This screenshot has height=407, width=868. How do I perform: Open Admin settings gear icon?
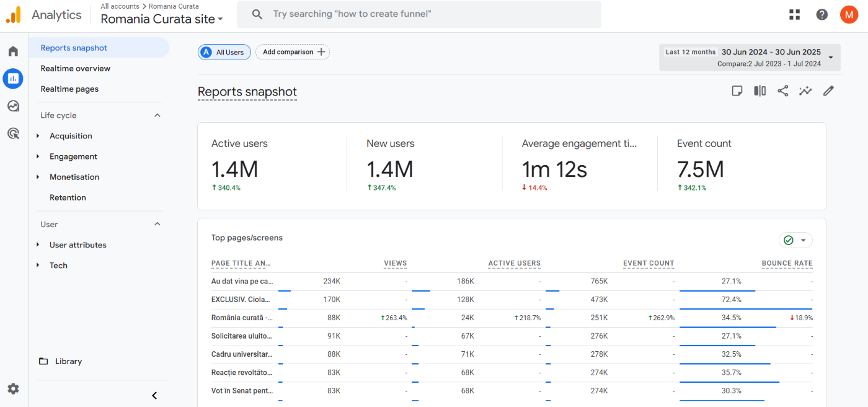pyautogui.click(x=13, y=389)
